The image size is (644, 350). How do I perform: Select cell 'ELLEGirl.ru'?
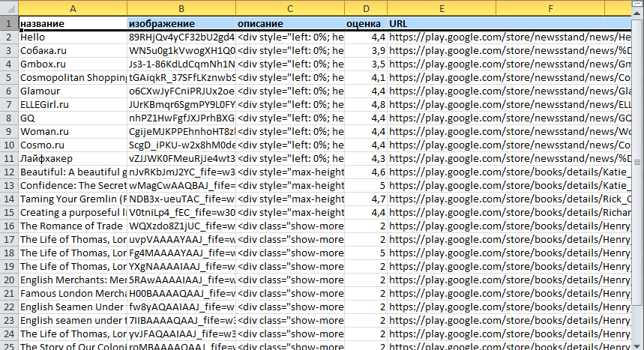73,104
